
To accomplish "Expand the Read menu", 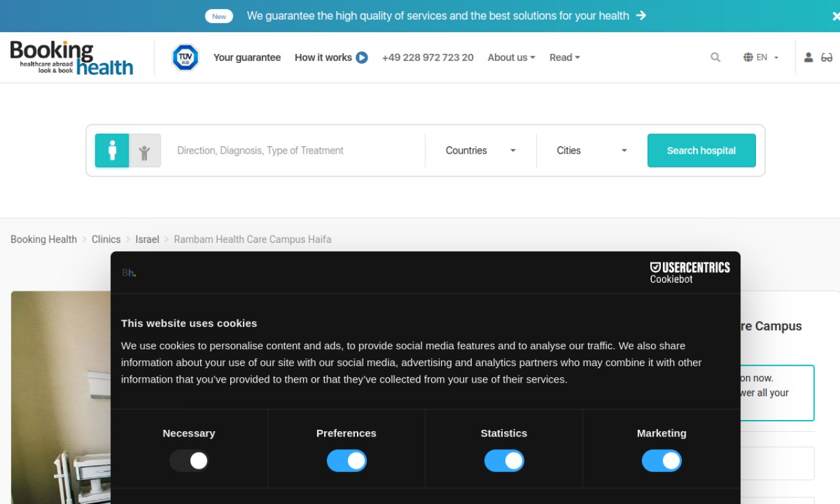I will [564, 58].
